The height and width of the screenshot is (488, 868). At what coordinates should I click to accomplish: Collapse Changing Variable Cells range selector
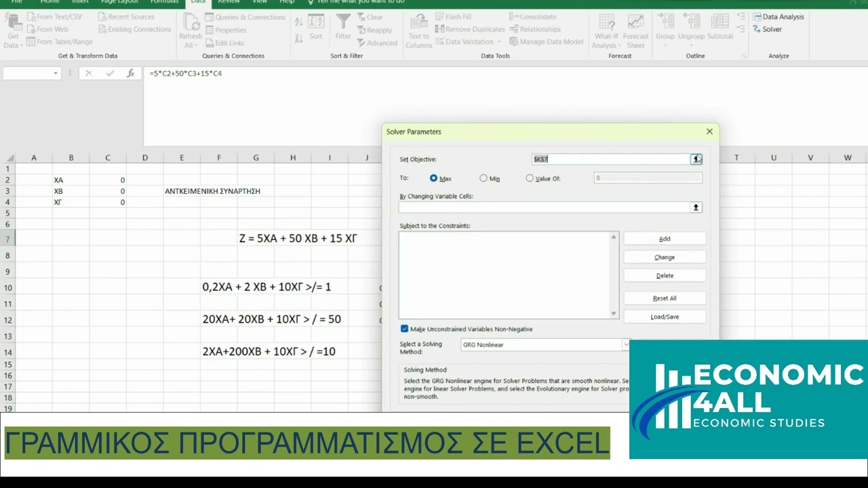(x=696, y=207)
